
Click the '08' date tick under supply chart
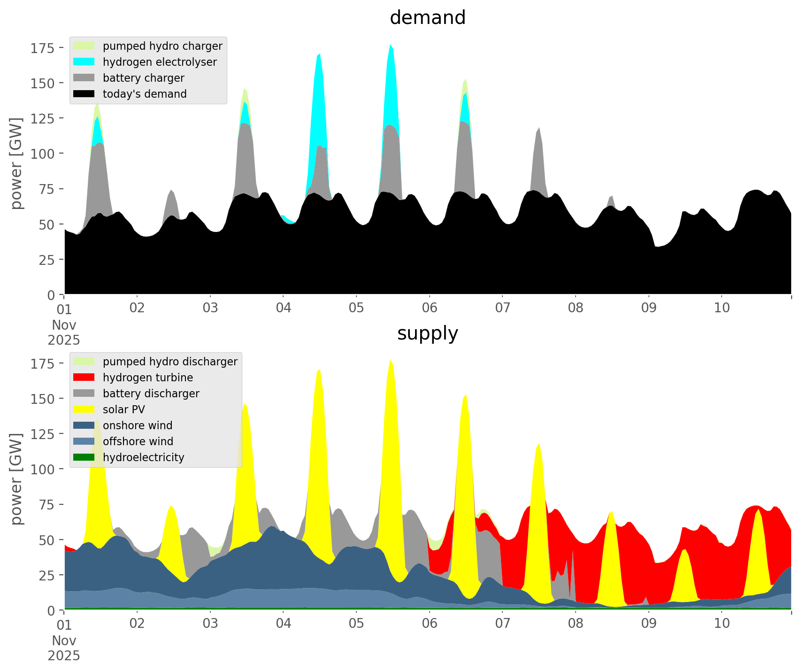click(576, 624)
